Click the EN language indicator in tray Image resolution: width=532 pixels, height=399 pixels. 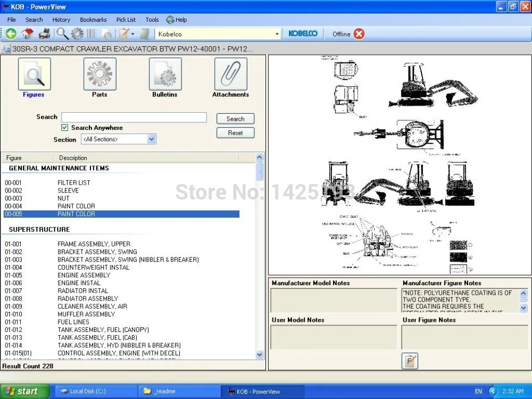(478, 391)
